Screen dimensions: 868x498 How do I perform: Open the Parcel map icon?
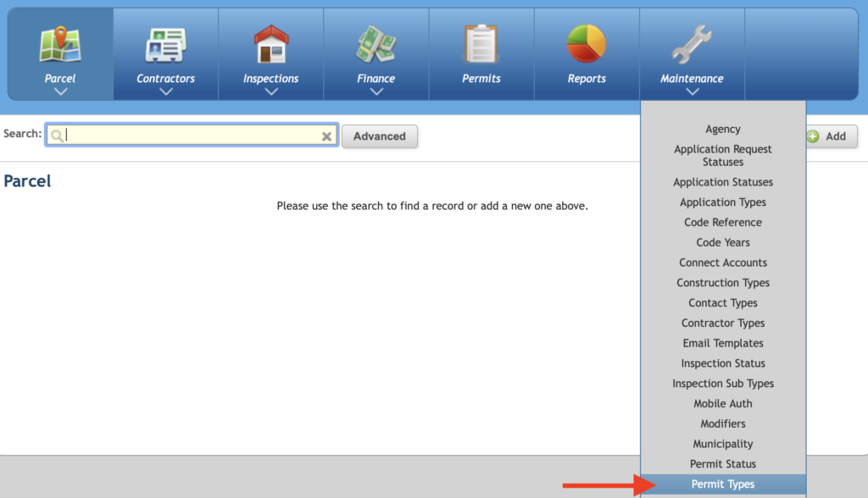60,44
